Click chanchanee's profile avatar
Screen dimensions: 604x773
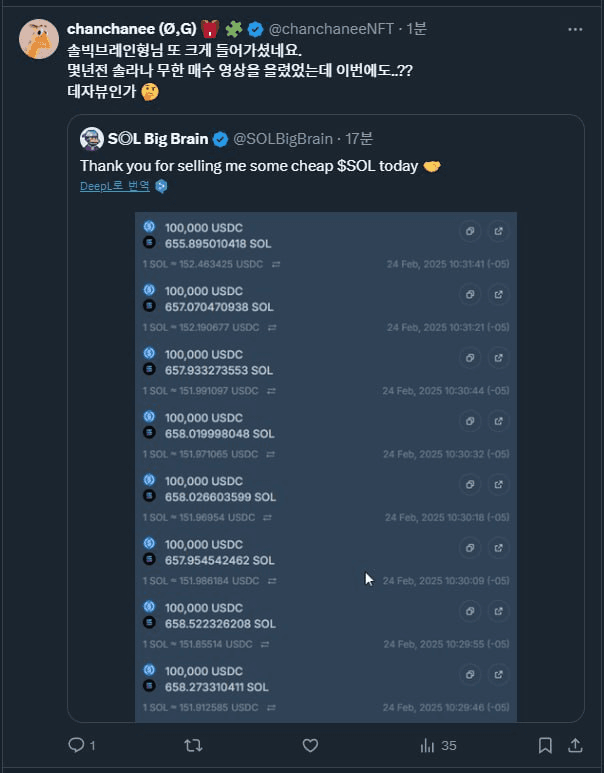(x=38, y=38)
